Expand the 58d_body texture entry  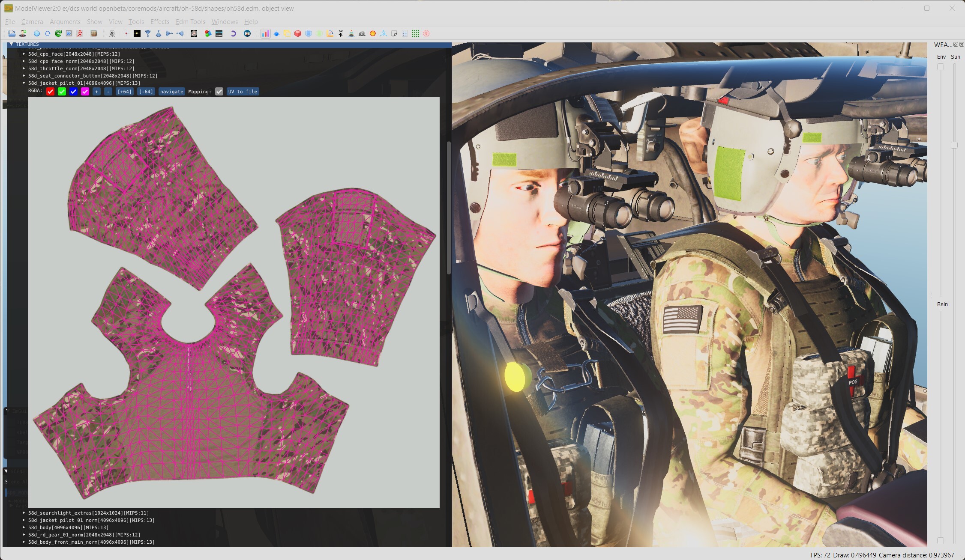pos(24,527)
